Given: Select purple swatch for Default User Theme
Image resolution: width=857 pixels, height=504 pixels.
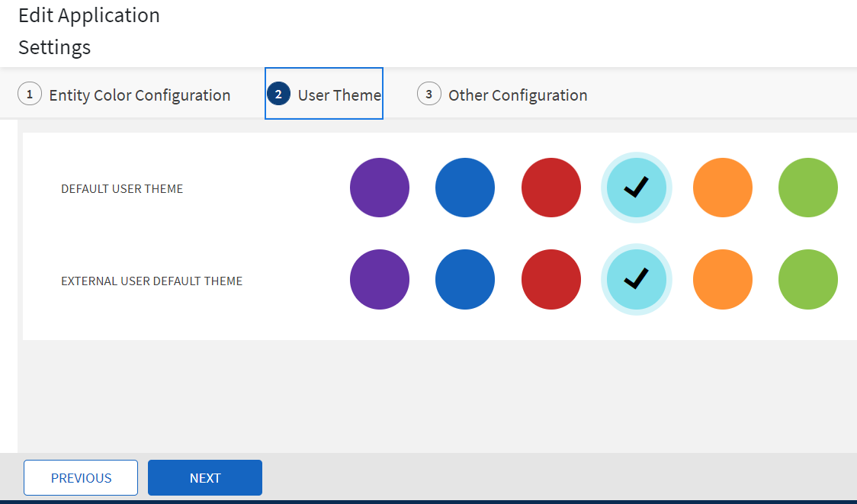Looking at the screenshot, I should [x=380, y=188].
